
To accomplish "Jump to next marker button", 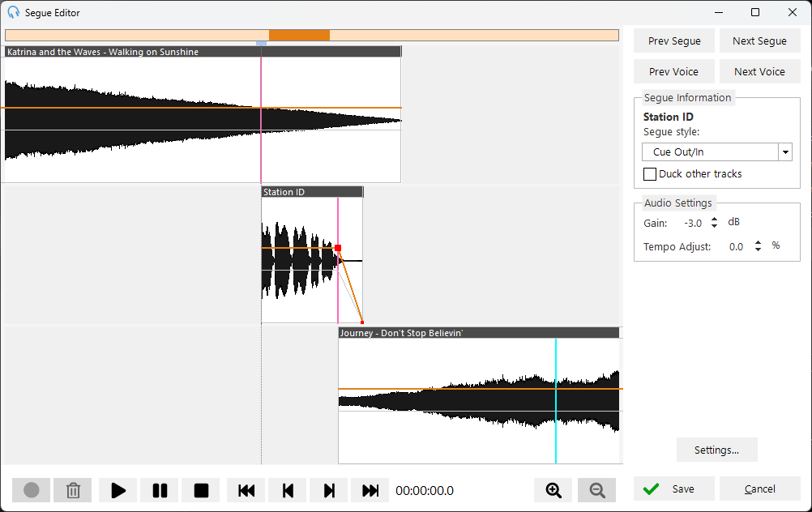I will click(x=329, y=490).
